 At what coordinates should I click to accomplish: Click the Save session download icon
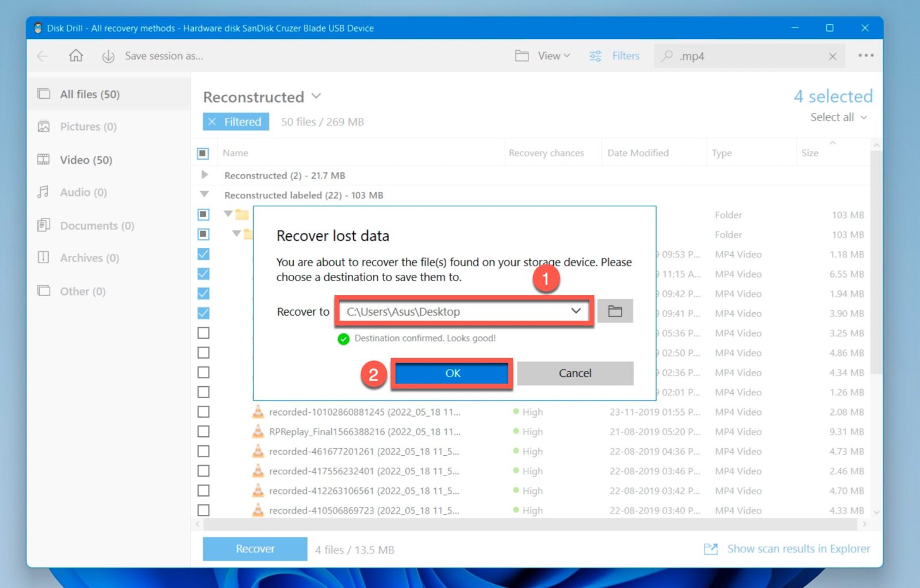[108, 56]
